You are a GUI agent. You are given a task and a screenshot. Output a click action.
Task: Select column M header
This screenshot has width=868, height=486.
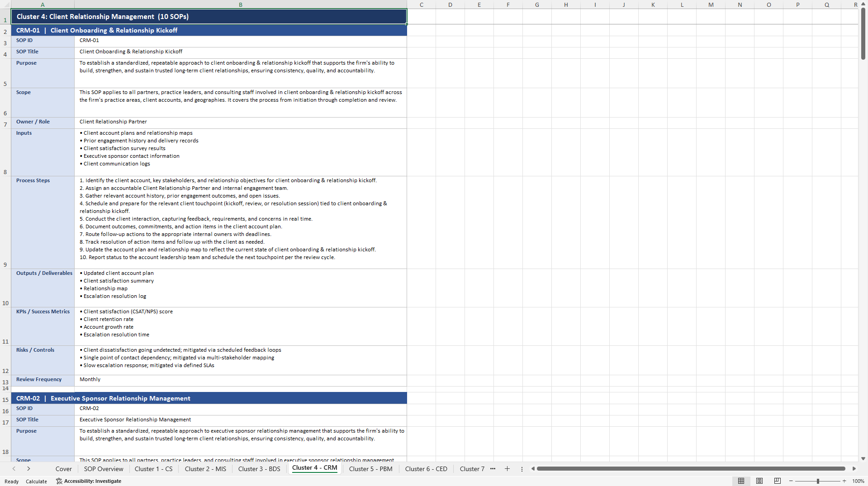pos(711,5)
